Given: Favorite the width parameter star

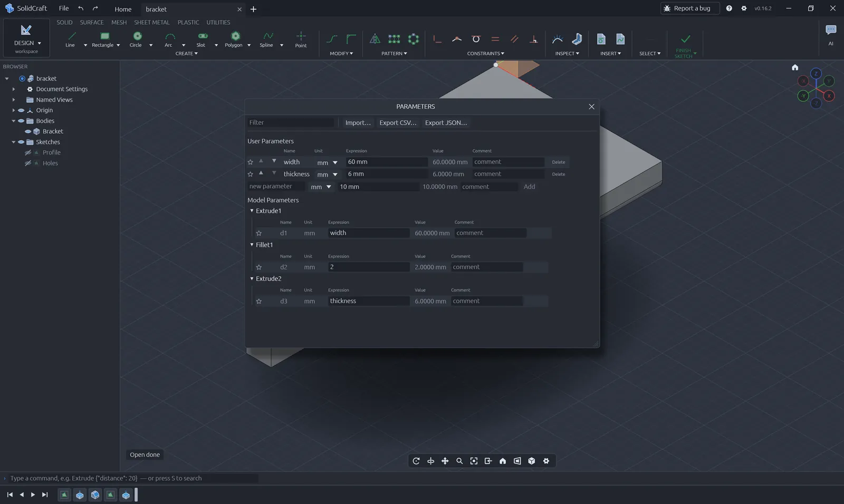Looking at the screenshot, I should 251,162.
